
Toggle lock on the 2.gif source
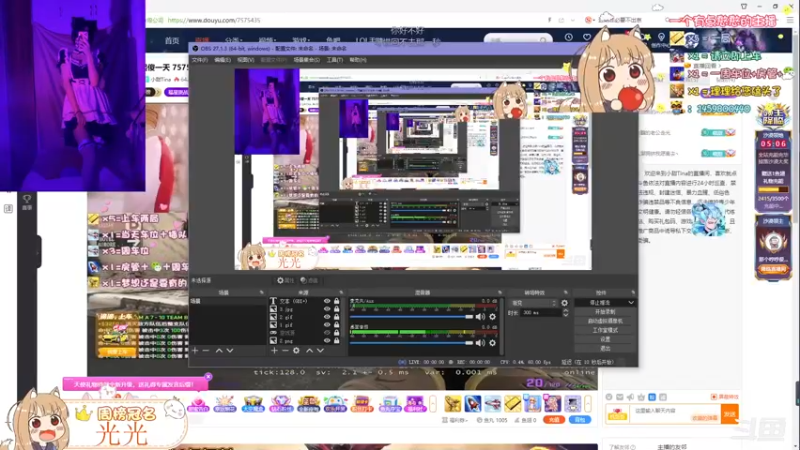pos(337,317)
